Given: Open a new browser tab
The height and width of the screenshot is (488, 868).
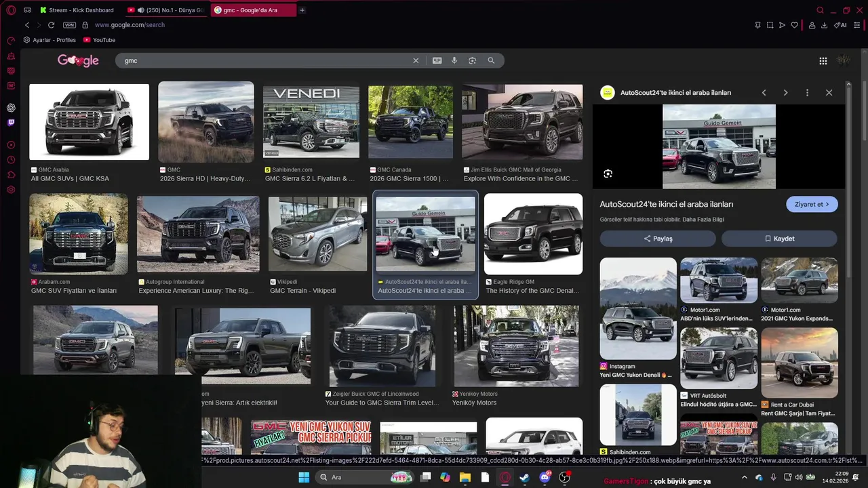Looking at the screenshot, I should (302, 10).
